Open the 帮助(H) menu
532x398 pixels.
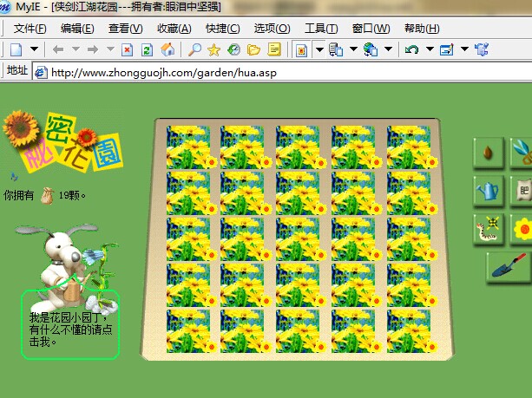pyautogui.click(x=422, y=29)
